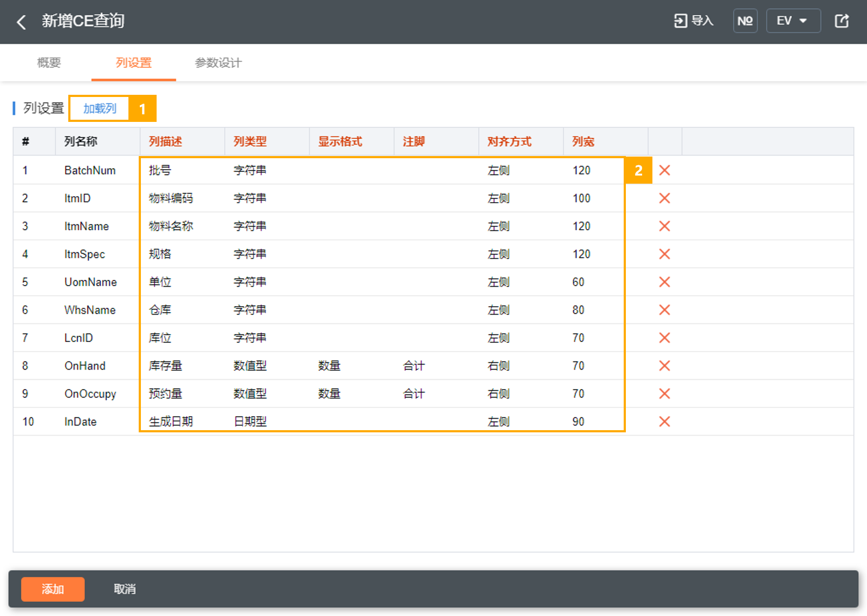Delete the ItmName row
The height and width of the screenshot is (616, 867).
click(664, 226)
